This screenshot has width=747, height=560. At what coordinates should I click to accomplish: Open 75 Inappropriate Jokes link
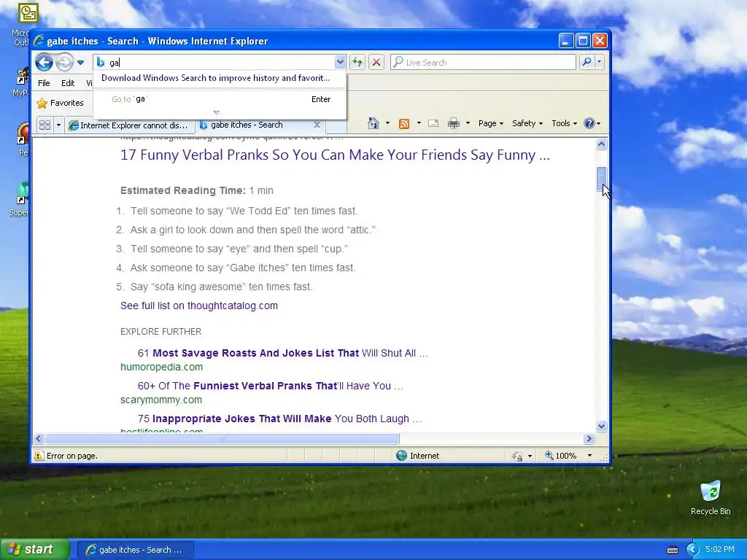click(x=279, y=419)
